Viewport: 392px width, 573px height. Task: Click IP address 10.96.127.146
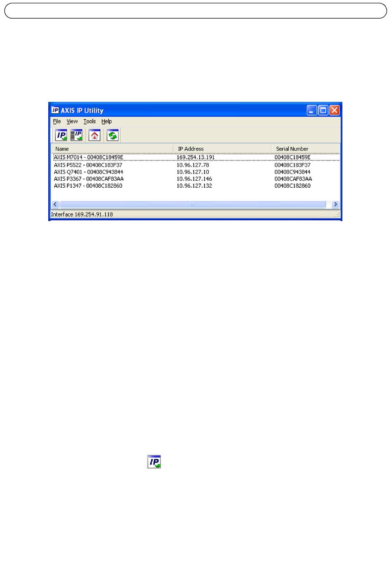pos(194,179)
